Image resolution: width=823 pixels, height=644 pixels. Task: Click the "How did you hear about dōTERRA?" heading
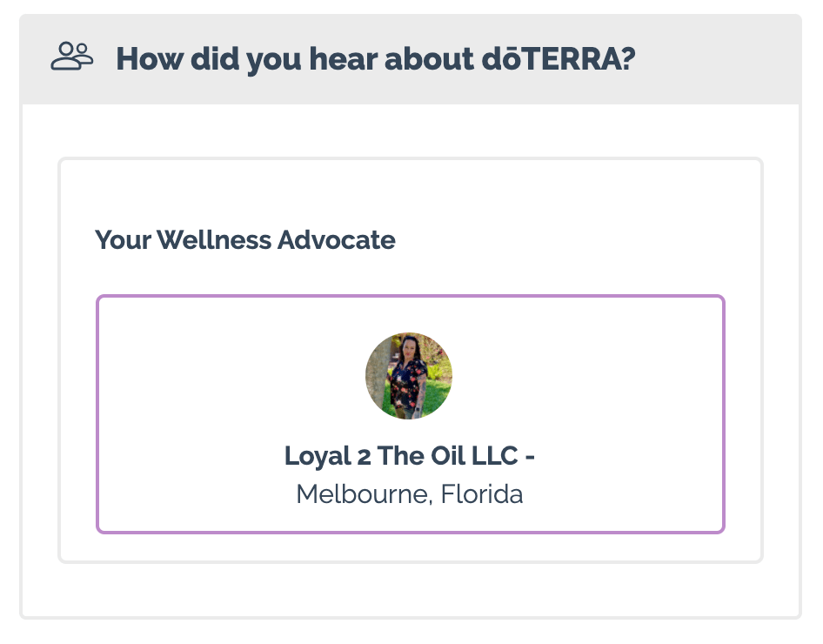point(376,58)
